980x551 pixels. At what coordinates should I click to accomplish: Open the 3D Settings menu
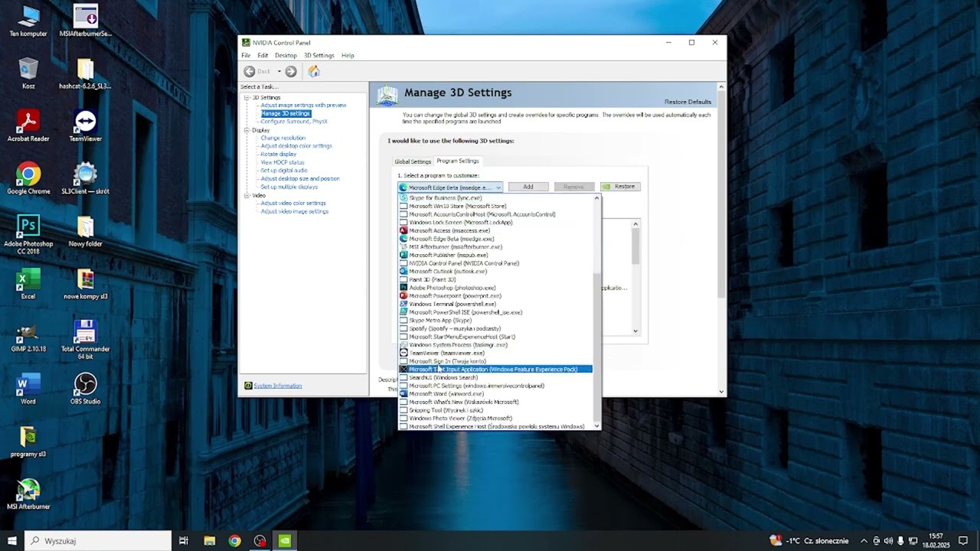pos(319,55)
